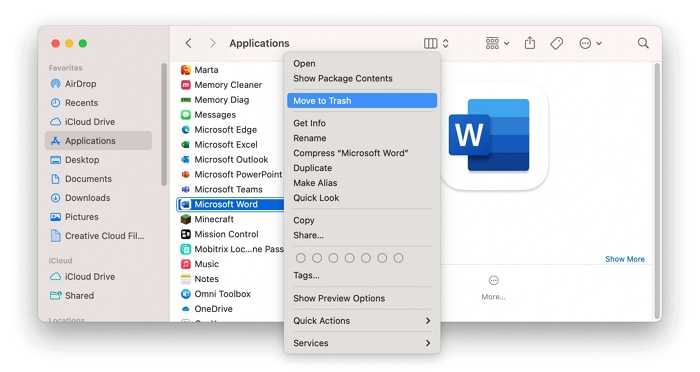The width and height of the screenshot is (700, 372).
Task: Select the Microsoft Edge app
Action: pyautogui.click(x=219, y=130)
